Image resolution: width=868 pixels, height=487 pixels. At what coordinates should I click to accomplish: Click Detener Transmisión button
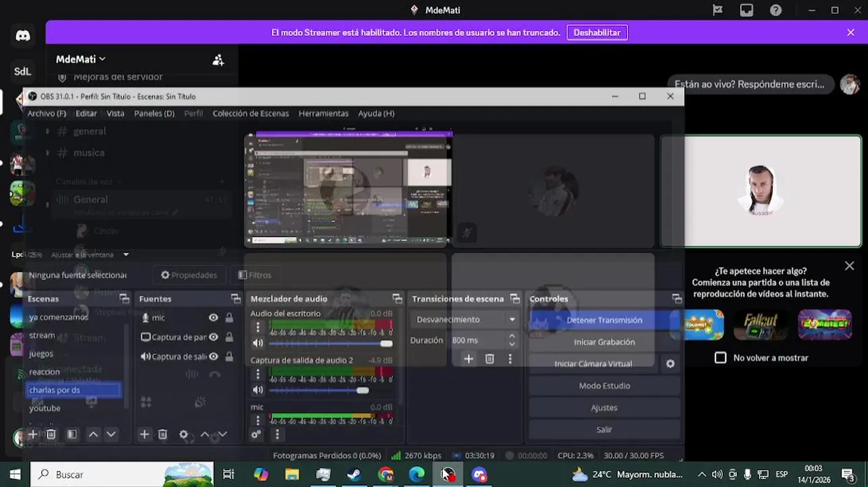tap(604, 320)
